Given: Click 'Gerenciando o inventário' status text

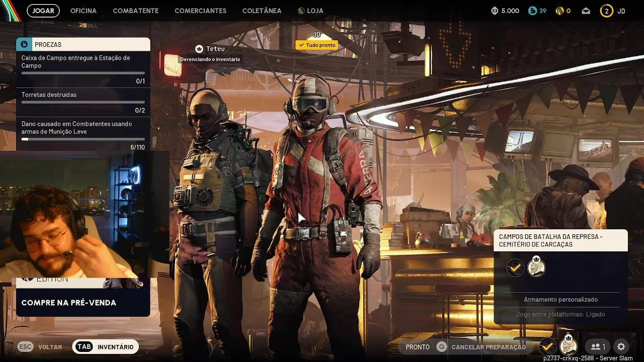Looking at the screenshot, I should pos(210,59).
